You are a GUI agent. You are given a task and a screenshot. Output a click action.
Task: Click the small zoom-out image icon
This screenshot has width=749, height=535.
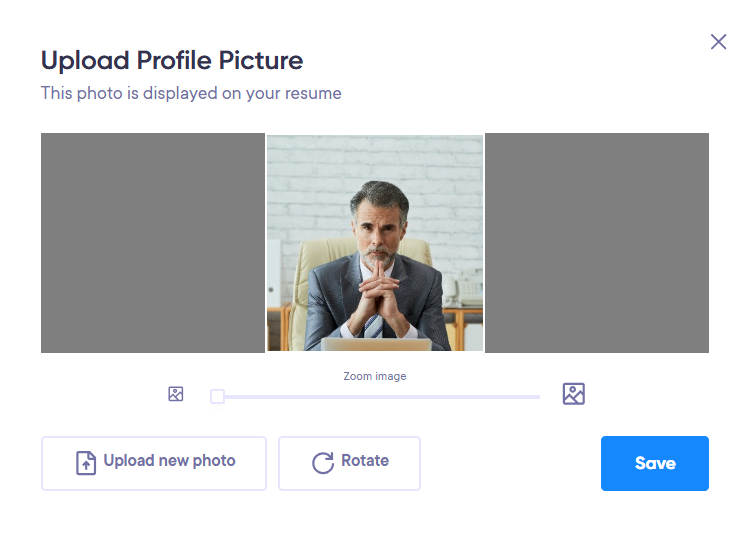point(176,394)
